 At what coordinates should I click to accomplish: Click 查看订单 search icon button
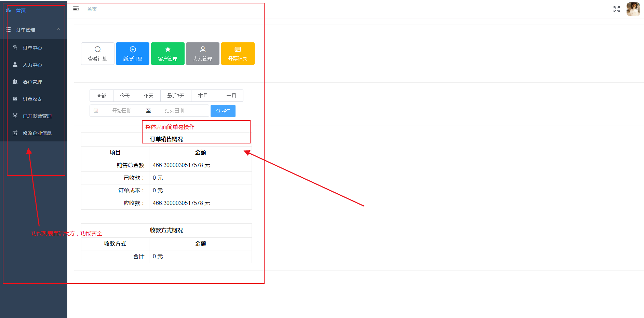98,54
